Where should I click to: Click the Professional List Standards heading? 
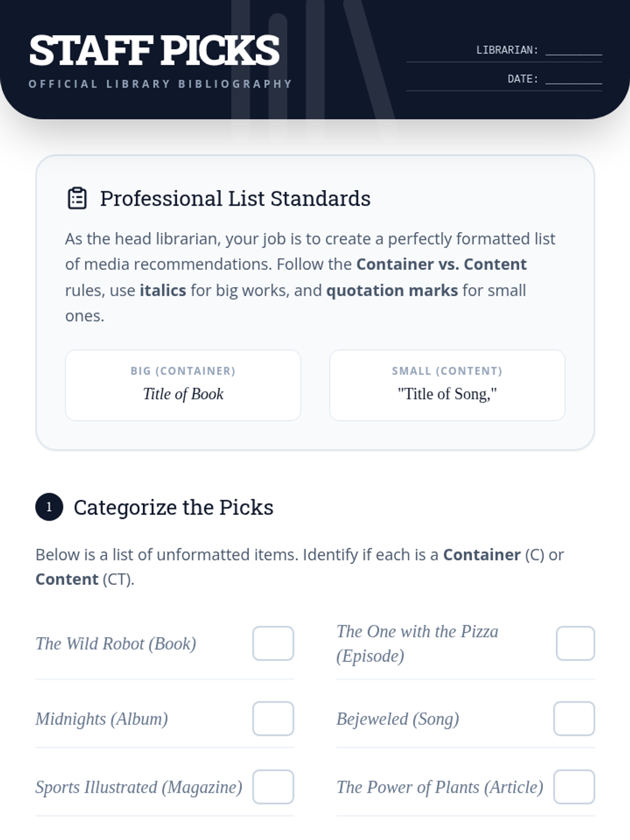pos(235,198)
